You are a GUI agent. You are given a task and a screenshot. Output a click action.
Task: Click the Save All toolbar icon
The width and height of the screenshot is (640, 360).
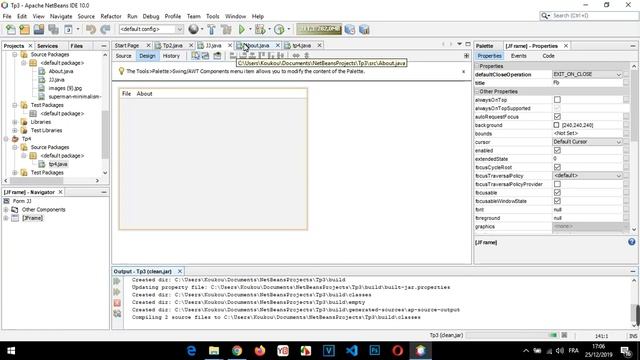pyautogui.click(x=53, y=29)
